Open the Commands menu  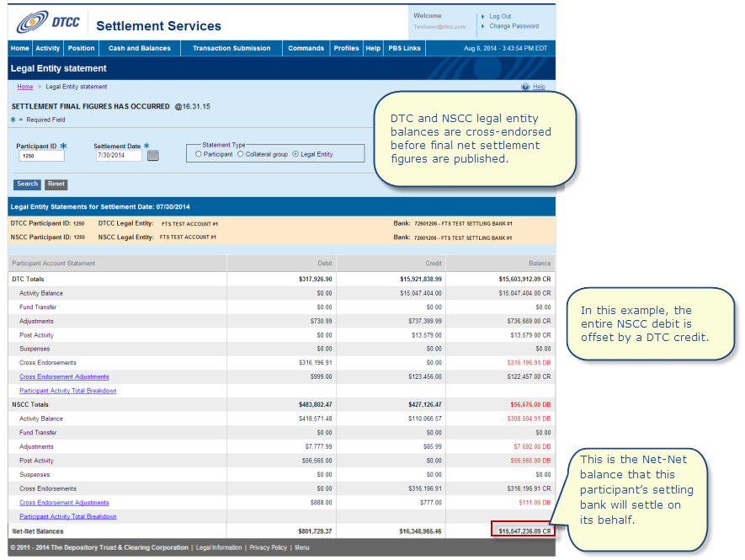point(306,48)
